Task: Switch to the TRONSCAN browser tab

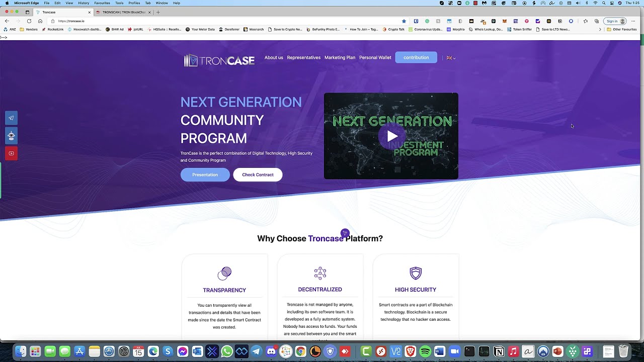Action: click(123, 12)
